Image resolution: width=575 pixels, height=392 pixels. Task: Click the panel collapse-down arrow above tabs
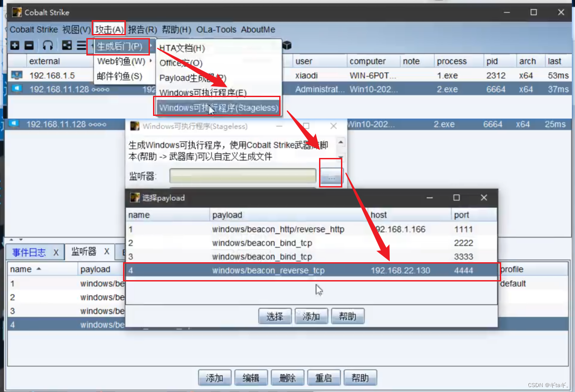pos(21,240)
